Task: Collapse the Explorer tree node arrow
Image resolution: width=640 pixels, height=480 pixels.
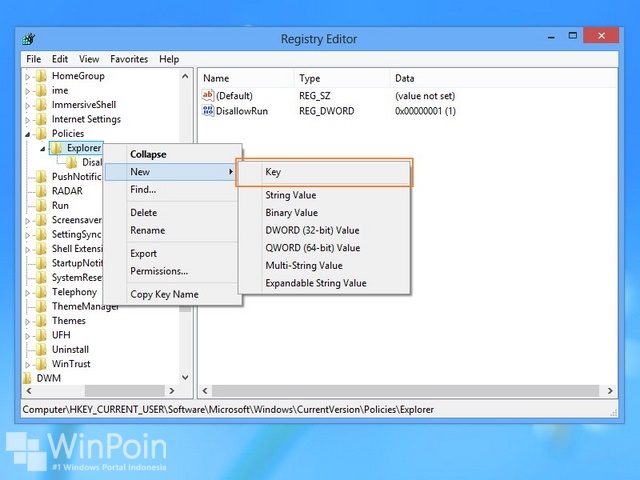Action: (x=42, y=149)
